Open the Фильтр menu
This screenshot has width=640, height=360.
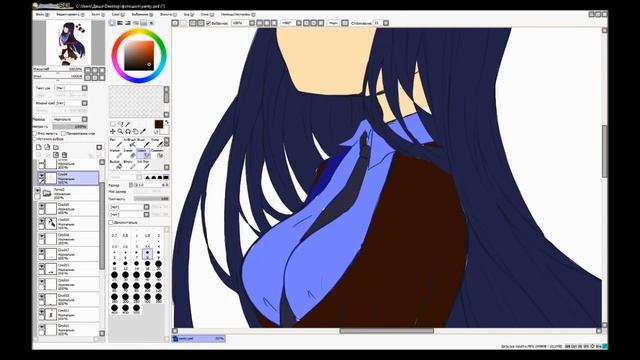click(x=168, y=15)
